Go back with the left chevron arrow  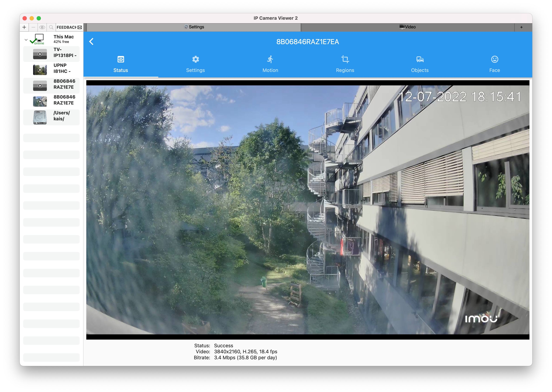pos(91,42)
